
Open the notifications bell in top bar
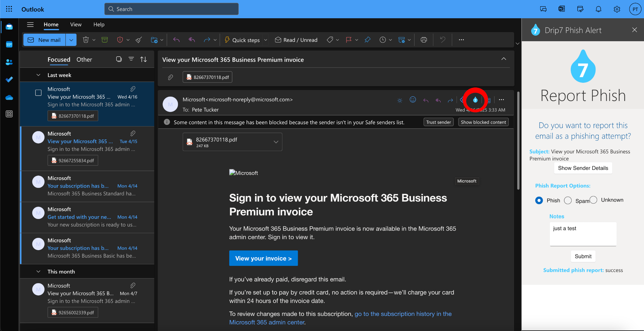pyautogui.click(x=598, y=9)
